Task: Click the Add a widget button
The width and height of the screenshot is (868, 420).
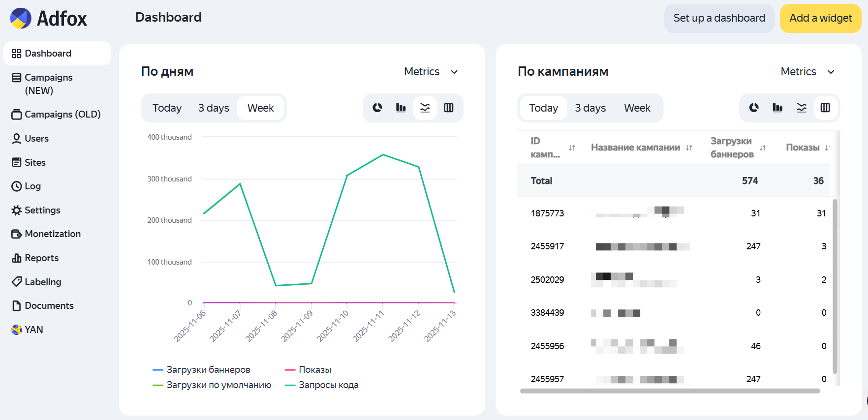Action: pyautogui.click(x=820, y=18)
